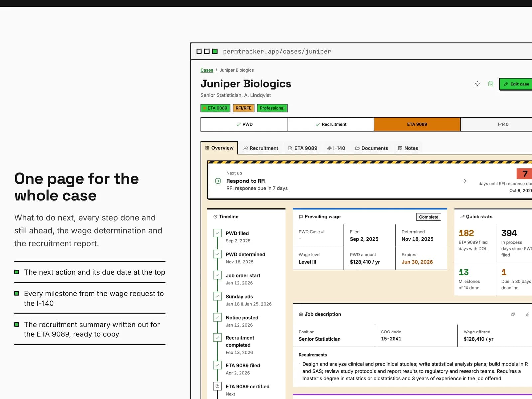Click the Complete badge on Prevailing wage
The image size is (532, 399).
point(429,217)
